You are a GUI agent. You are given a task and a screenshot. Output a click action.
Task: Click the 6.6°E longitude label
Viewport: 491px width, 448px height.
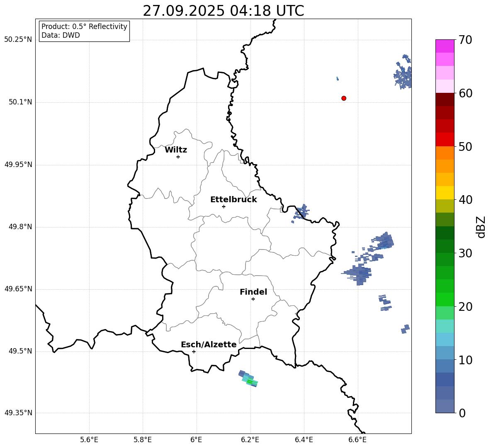pos(357,440)
